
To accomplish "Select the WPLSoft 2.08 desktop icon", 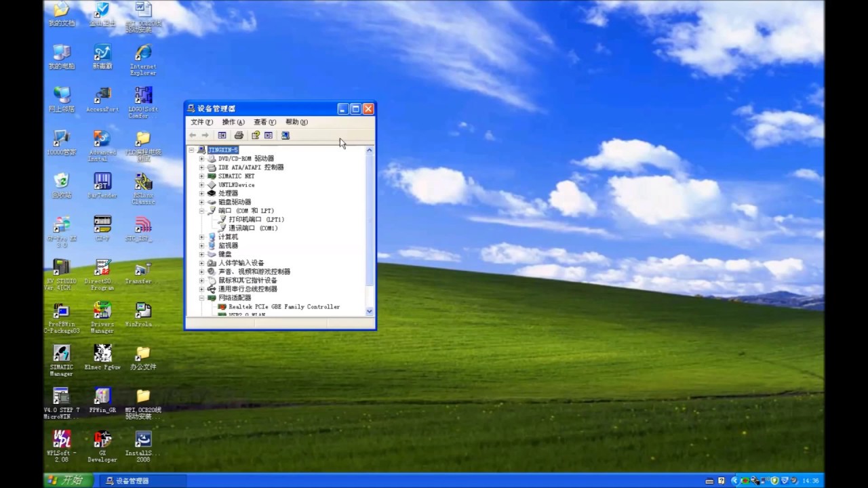I will 61,446.
